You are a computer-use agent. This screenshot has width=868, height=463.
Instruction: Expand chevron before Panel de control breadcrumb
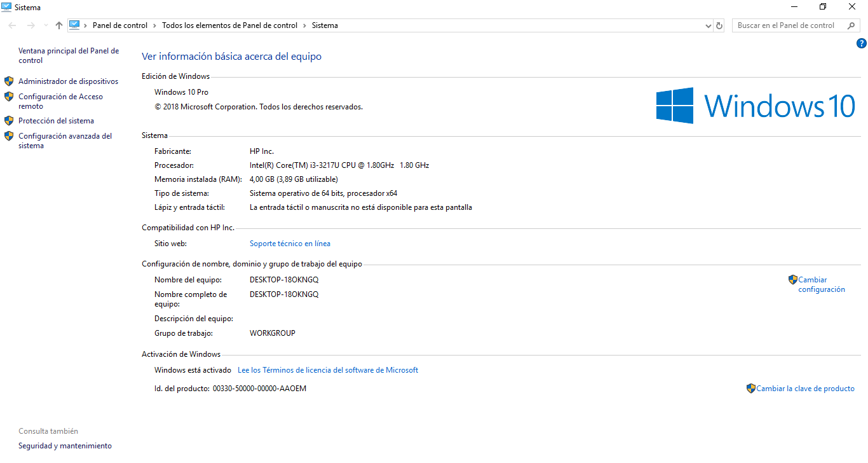click(86, 25)
